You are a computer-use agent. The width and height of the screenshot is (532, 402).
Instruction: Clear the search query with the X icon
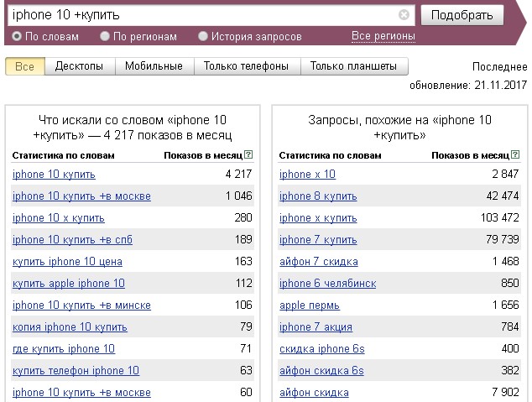(404, 15)
